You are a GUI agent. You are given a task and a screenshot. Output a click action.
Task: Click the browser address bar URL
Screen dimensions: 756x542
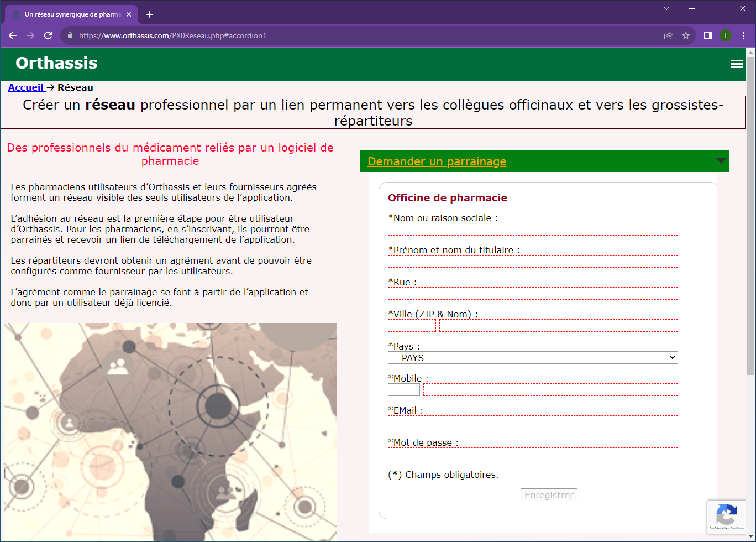(x=172, y=35)
